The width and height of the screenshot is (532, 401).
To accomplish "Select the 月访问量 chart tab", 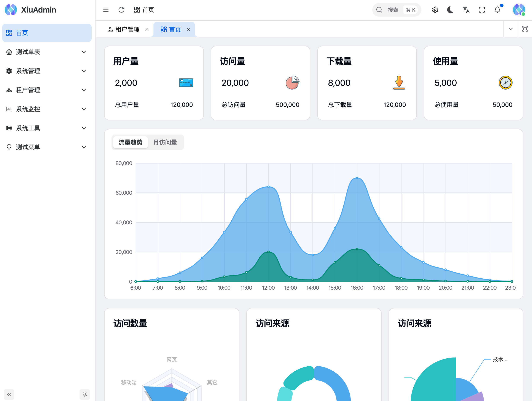I will (165, 143).
